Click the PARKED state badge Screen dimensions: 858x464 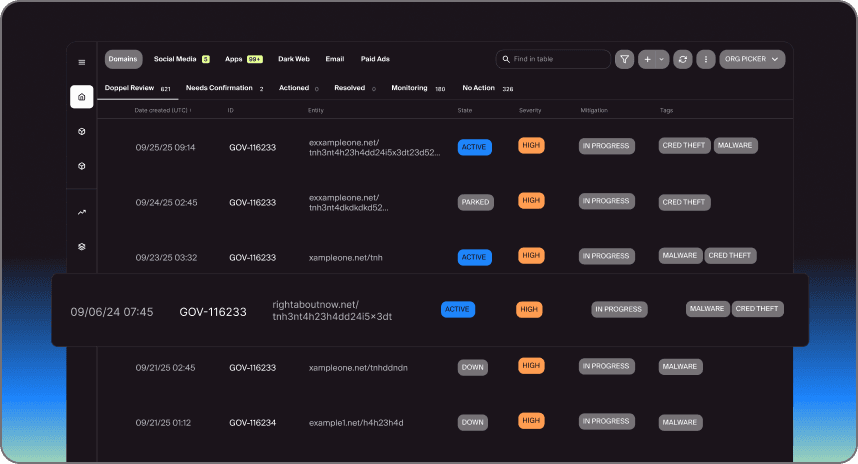475,202
